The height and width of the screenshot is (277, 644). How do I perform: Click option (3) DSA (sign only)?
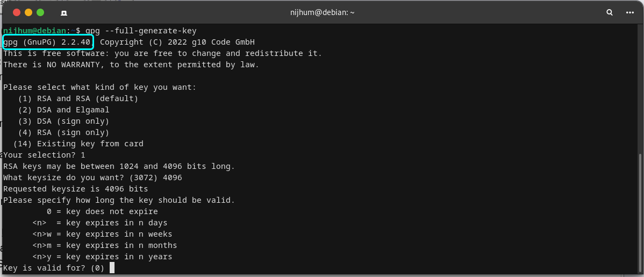(x=63, y=121)
